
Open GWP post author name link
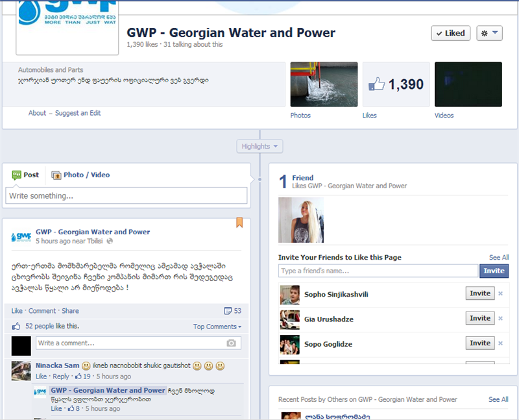click(x=93, y=232)
